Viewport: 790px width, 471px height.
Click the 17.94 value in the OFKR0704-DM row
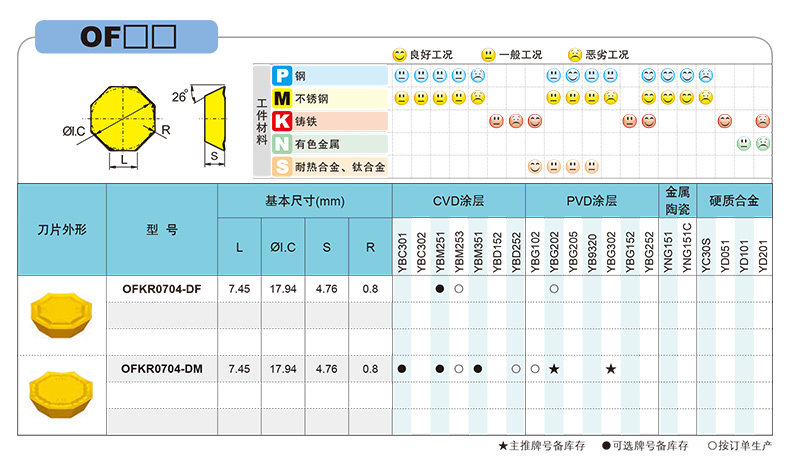click(283, 369)
